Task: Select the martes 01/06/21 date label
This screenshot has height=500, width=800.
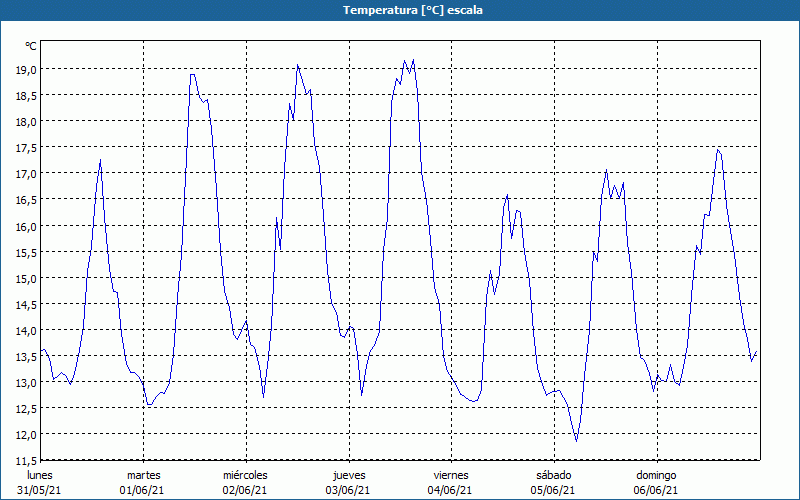Action: pyautogui.click(x=142, y=483)
